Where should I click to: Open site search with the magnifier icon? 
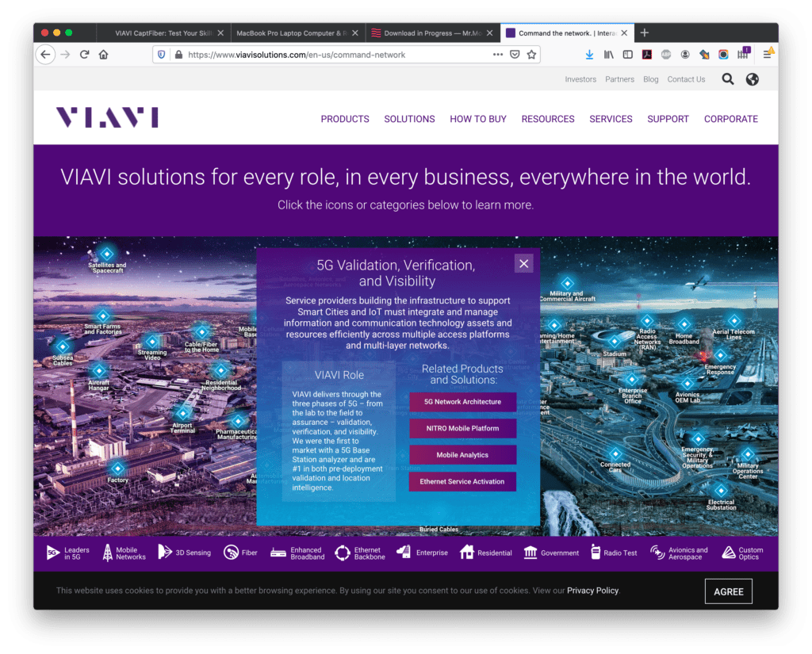pos(728,79)
